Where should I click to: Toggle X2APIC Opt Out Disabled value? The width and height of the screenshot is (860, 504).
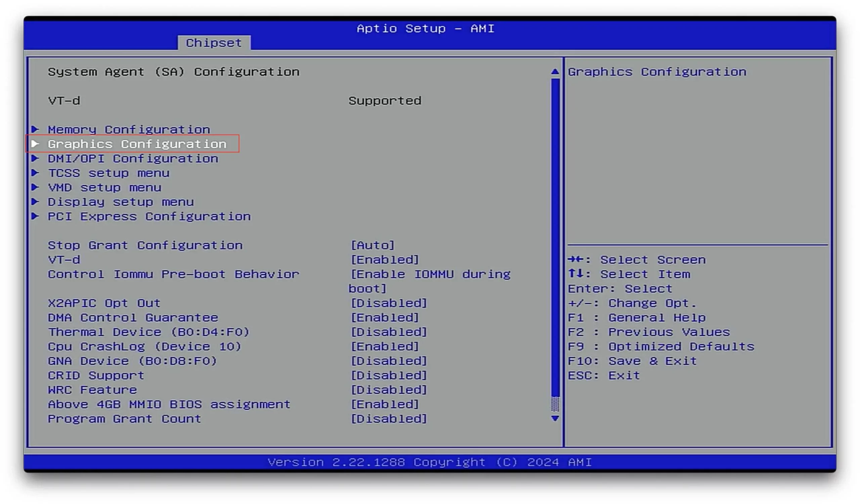(x=389, y=303)
